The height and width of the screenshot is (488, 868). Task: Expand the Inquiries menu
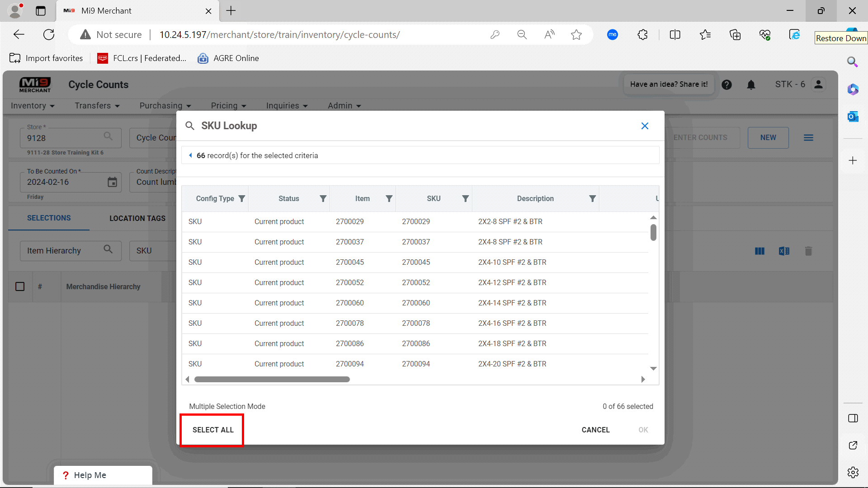pyautogui.click(x=287, y=106)
